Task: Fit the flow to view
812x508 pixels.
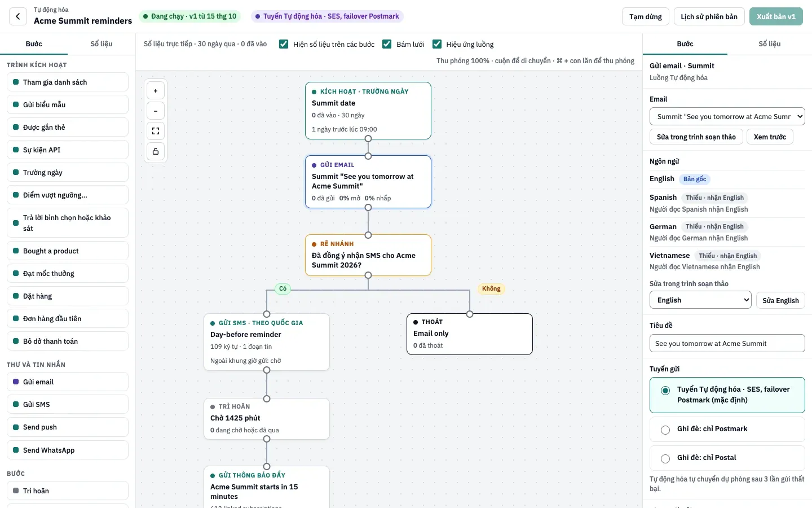Action: point(156,132)
